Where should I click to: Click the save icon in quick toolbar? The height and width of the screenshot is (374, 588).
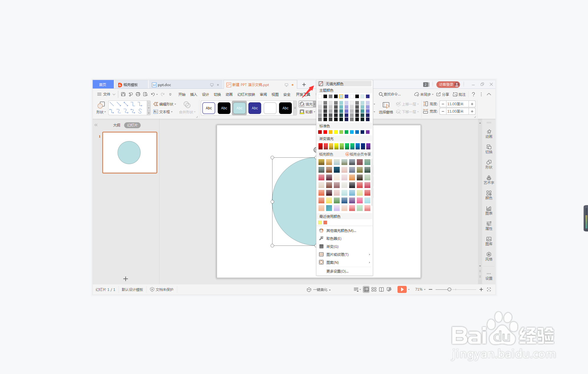pos(123,94)
